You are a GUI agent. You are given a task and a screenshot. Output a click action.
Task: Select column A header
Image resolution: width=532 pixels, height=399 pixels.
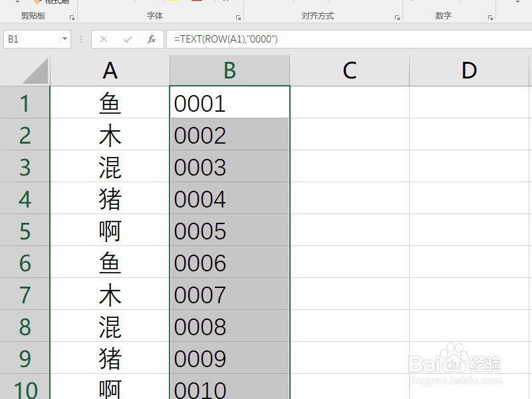click(x=110, y=70)
